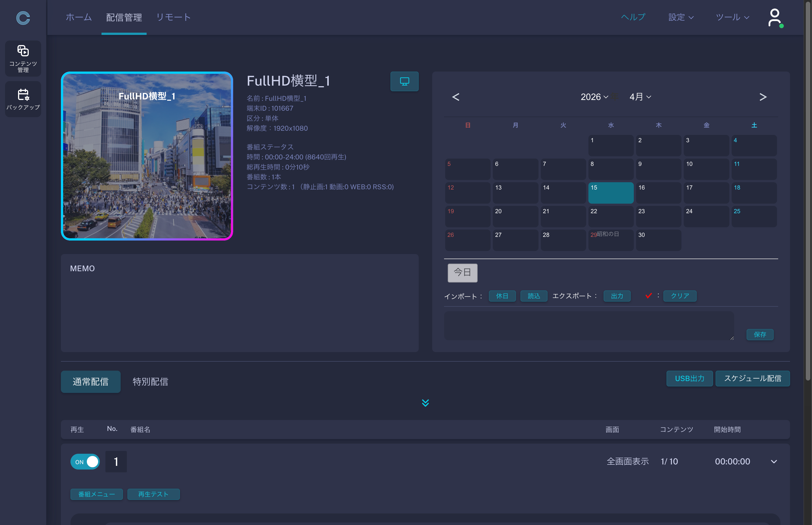Click the red checkmark icon
812x525 pixels.
pyautogui.click(x=648, y=295)
